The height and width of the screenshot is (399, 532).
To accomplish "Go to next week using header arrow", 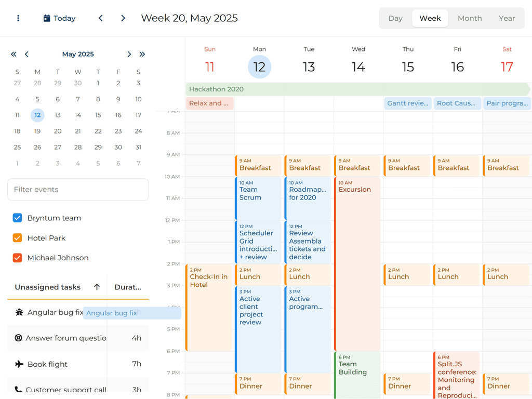I will coord(123,18).
